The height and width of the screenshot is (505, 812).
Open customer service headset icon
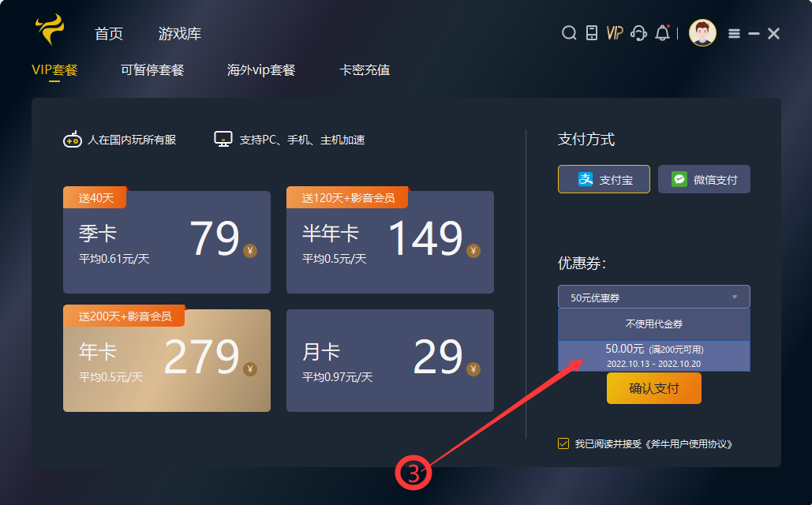(639, 33)
